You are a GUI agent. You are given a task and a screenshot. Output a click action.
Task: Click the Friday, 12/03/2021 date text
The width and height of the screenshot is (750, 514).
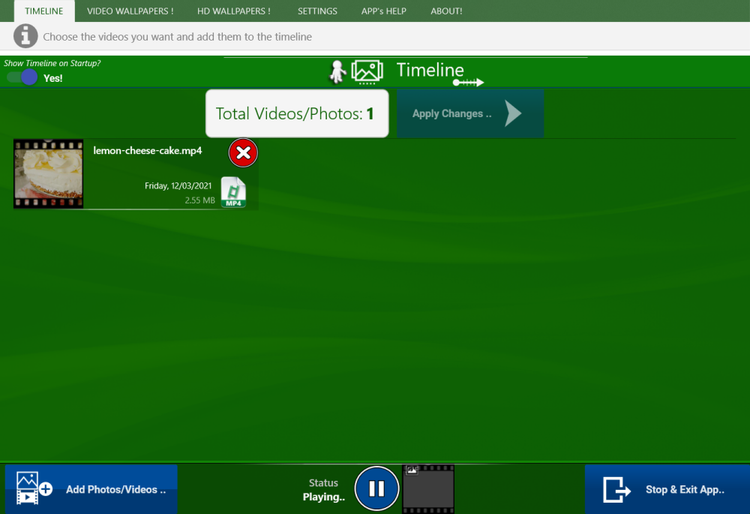[x=178, y=186]
